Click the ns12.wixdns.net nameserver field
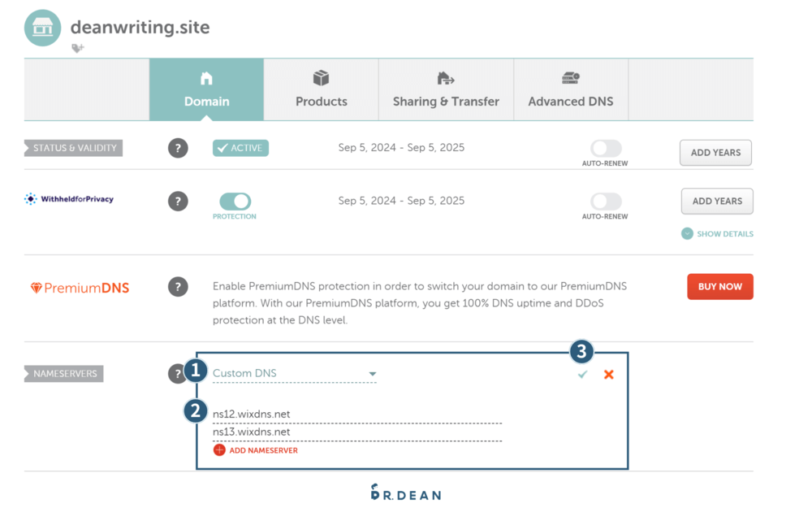 [x=356, y=415]
